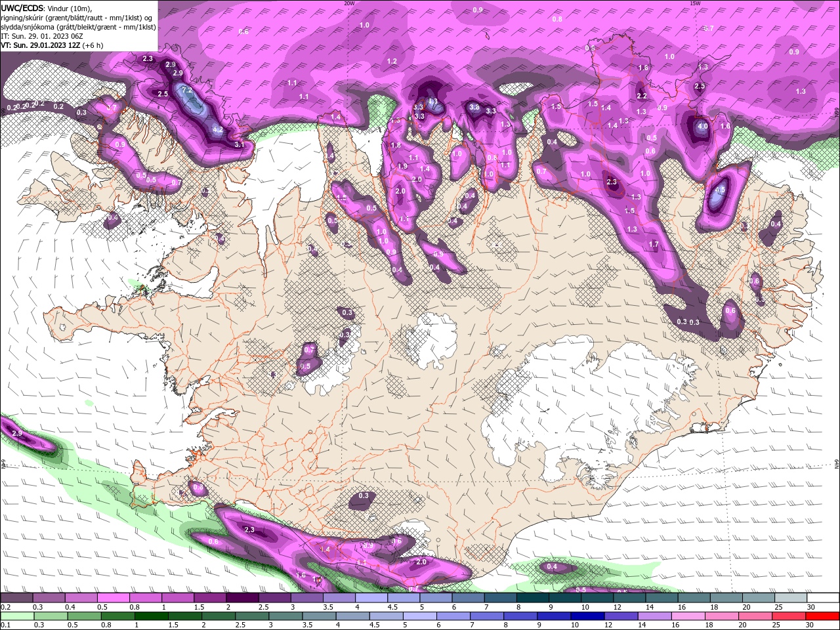The height and width of the screenshot is (630, 840).
Task: Pick the bright red bottom-row swatch starting at 30
Action: (822, 616)
